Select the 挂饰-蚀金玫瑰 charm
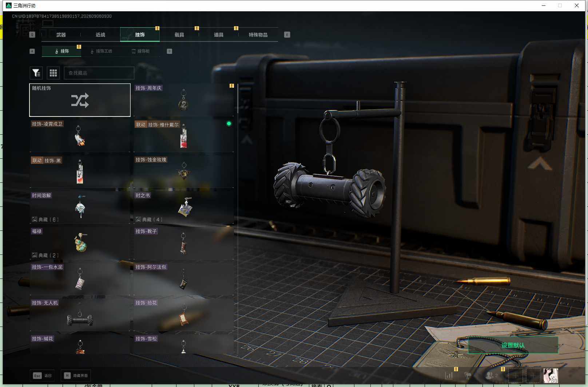 tap(183, 172)
